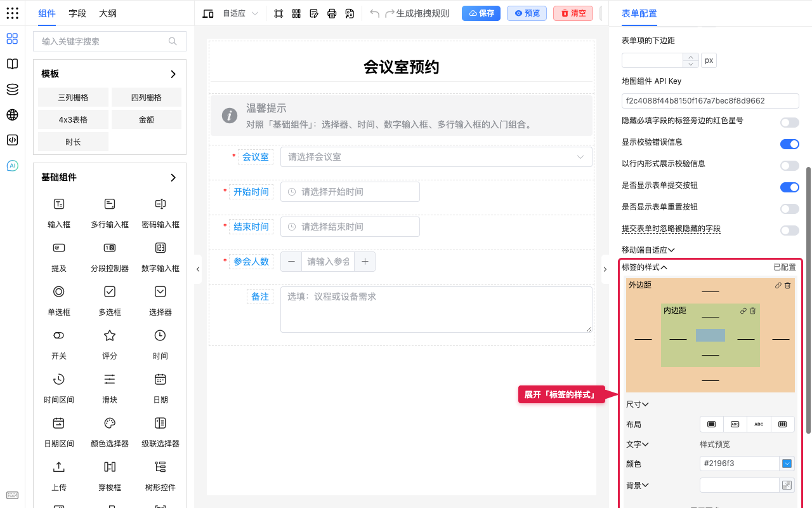Collapse the 标签的样式 section

point(645,267)
